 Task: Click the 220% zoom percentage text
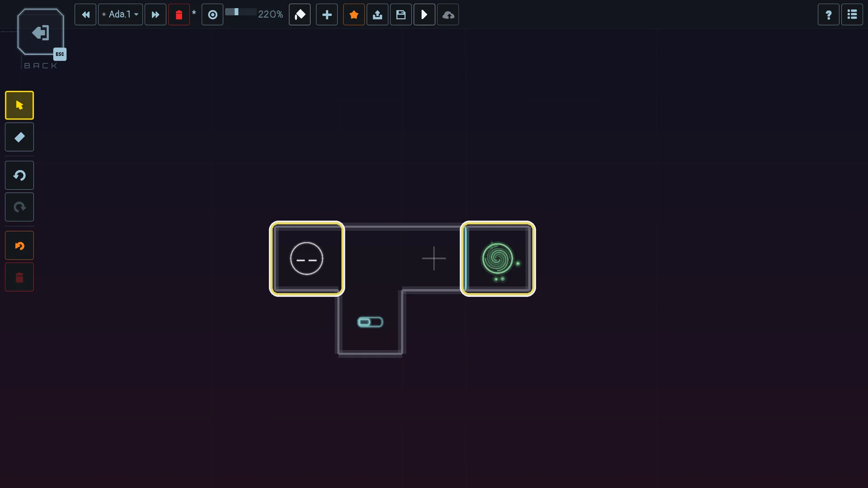270,14
